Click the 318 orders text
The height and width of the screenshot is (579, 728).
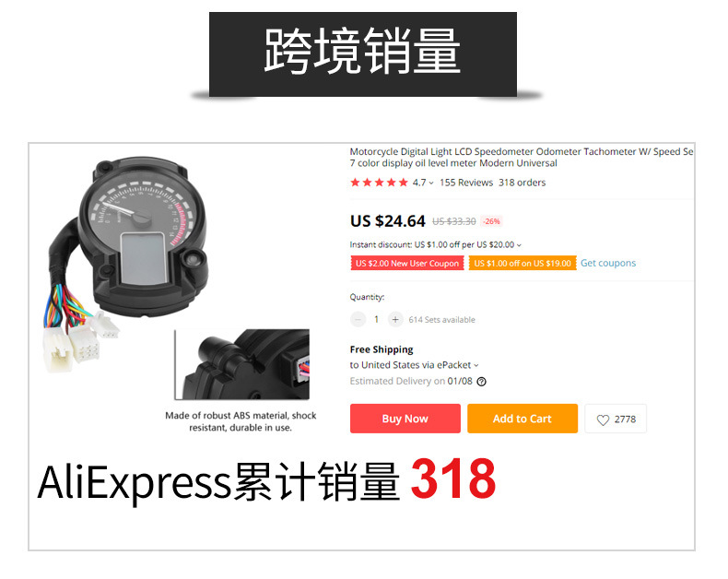pyautogui.click(x=522, y=183)
